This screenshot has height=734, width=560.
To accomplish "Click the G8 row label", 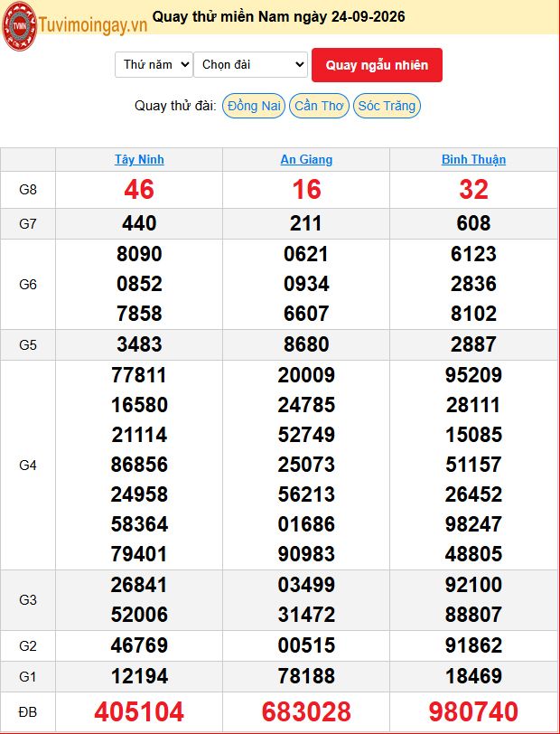I will (28, 190).
